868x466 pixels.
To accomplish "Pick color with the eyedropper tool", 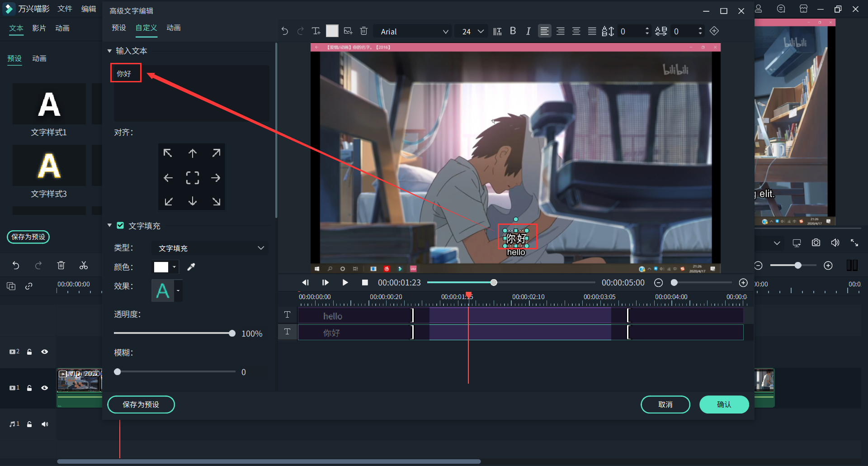I will [x=191, y=267].
